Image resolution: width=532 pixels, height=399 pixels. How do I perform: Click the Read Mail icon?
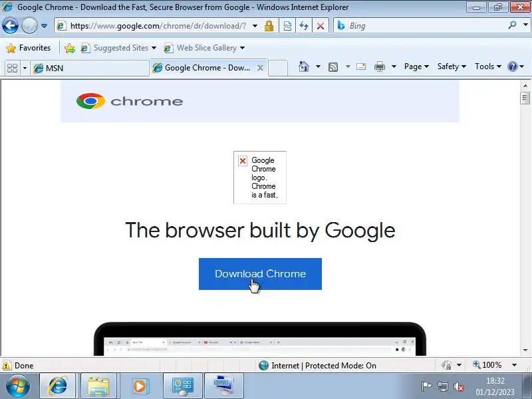(361, 66)
